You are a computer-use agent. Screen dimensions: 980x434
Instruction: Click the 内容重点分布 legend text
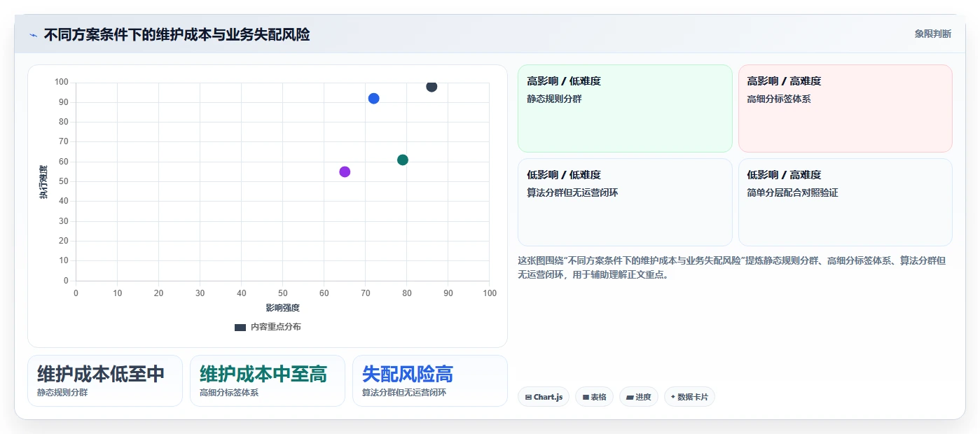(x=276, y=327)
